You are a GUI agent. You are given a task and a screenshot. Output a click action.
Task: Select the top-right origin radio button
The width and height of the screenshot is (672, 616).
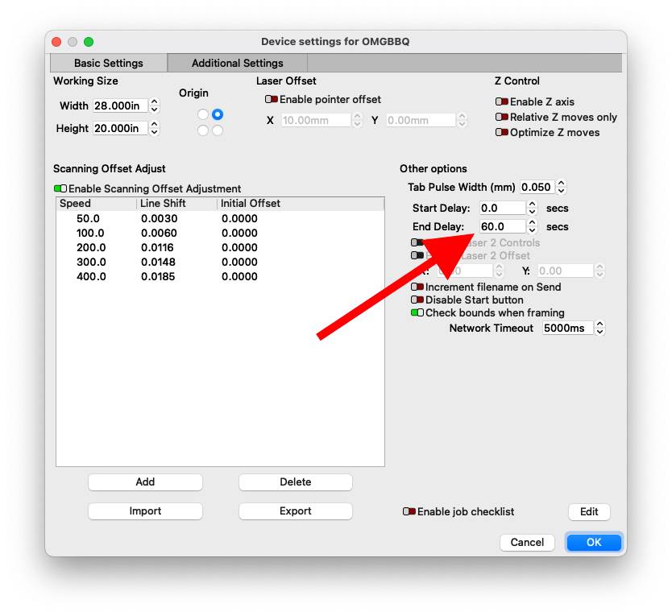tap(218, 115)
